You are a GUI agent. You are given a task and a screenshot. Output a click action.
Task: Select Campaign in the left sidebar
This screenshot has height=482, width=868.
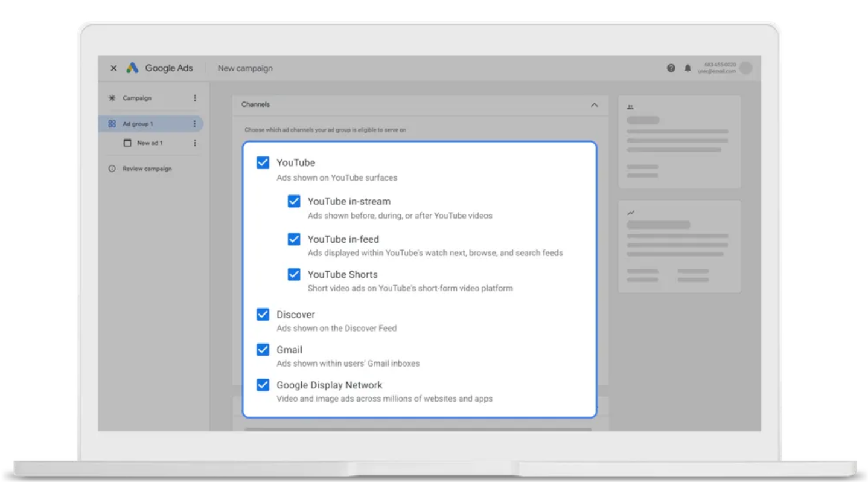(x=137, y=98)
